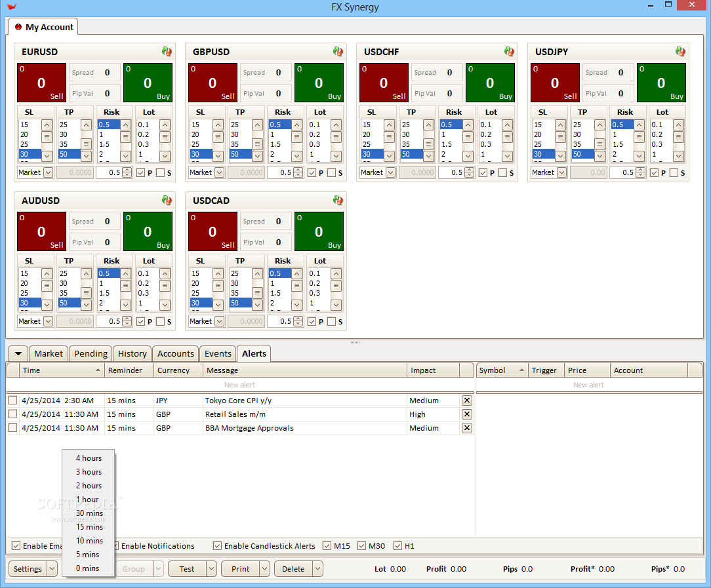Delete the Retail Sales m/m alert row

[466, 414]
